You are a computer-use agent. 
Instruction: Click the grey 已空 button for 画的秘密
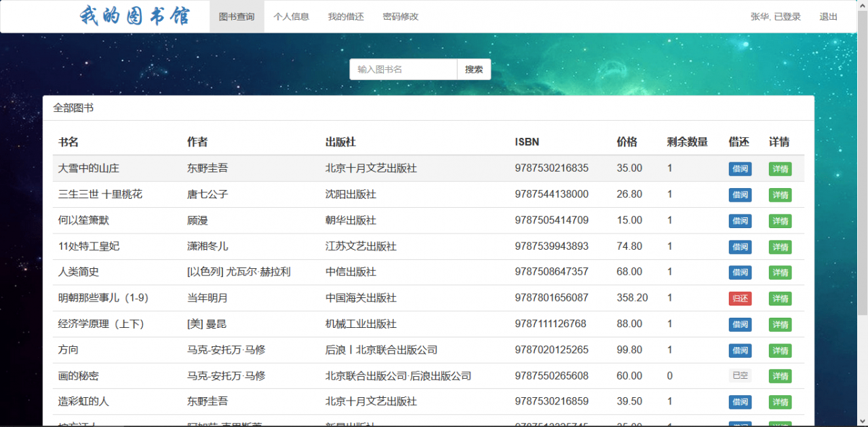pos(740,376)
